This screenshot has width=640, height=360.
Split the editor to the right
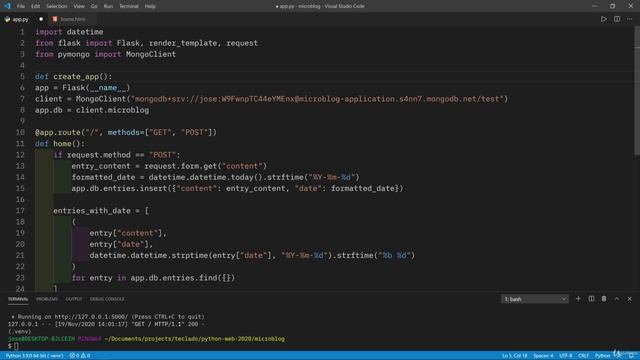coord(617,19)
